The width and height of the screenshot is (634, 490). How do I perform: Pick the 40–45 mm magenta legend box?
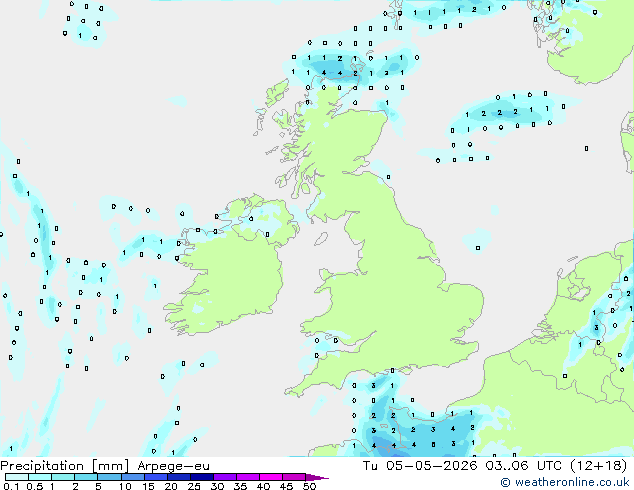271,477
